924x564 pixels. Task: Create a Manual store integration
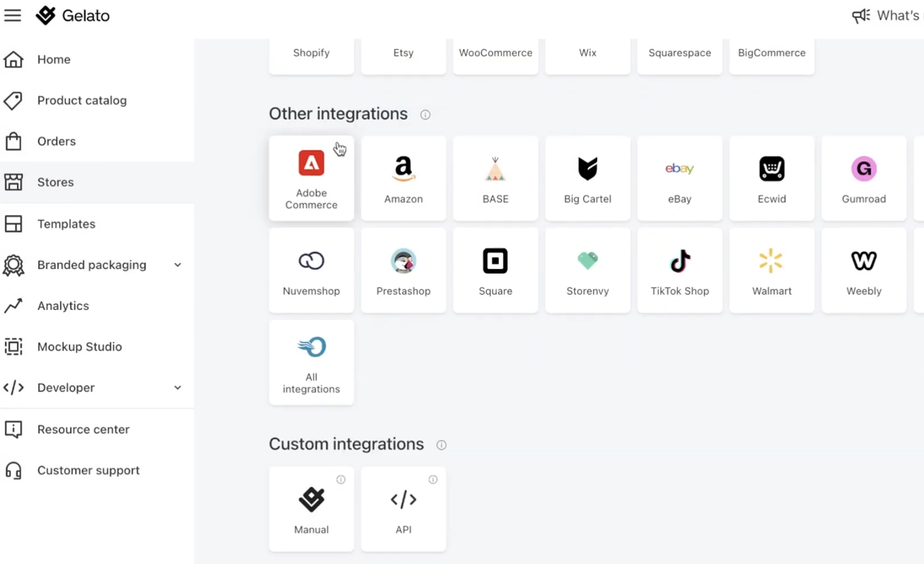pyautogui.click(x=311, y=509)
